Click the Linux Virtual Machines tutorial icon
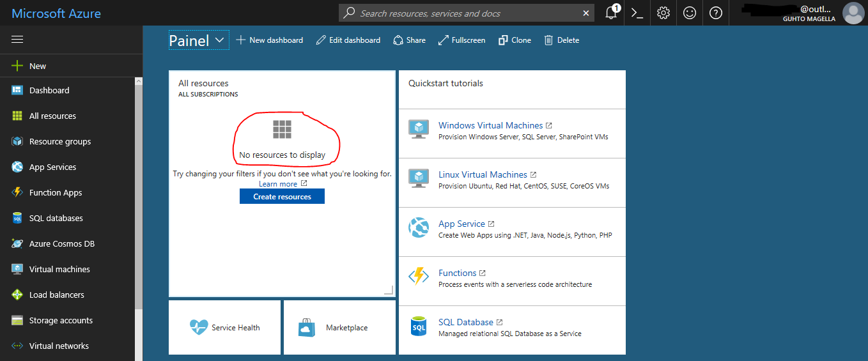868x361 pixels. (419, 178)
